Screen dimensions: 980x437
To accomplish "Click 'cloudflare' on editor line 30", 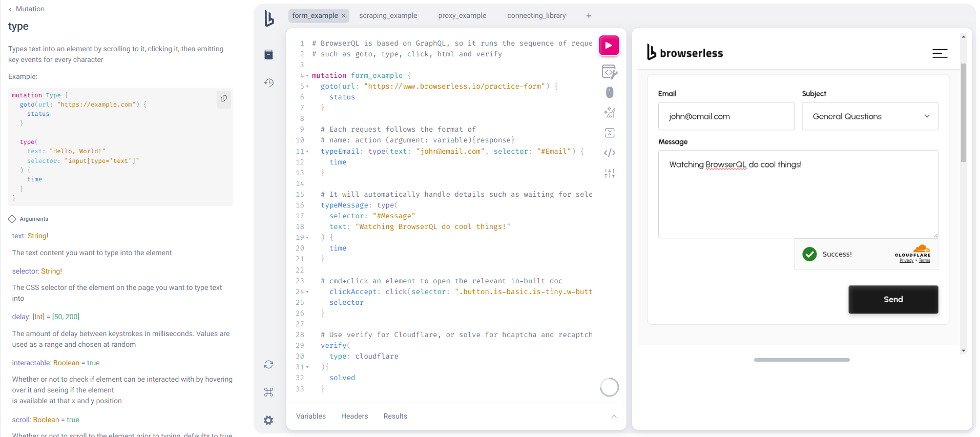I will click(377, 357).
